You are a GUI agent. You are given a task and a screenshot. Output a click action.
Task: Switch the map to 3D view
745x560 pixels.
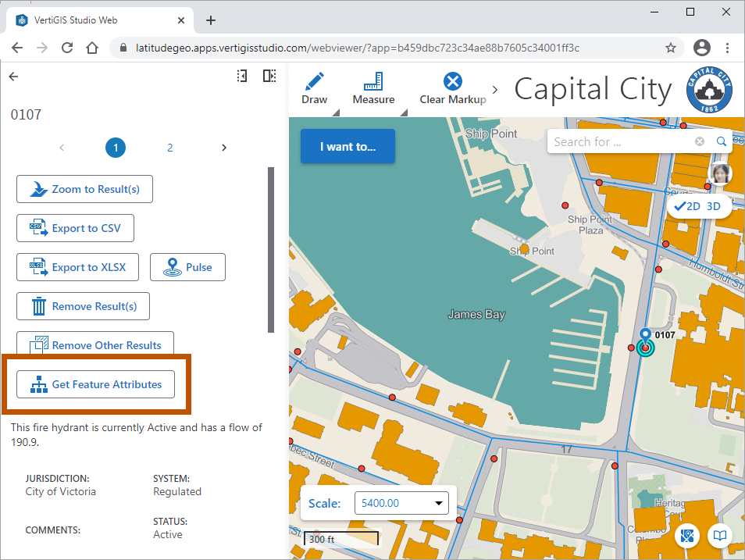(712, 205)
